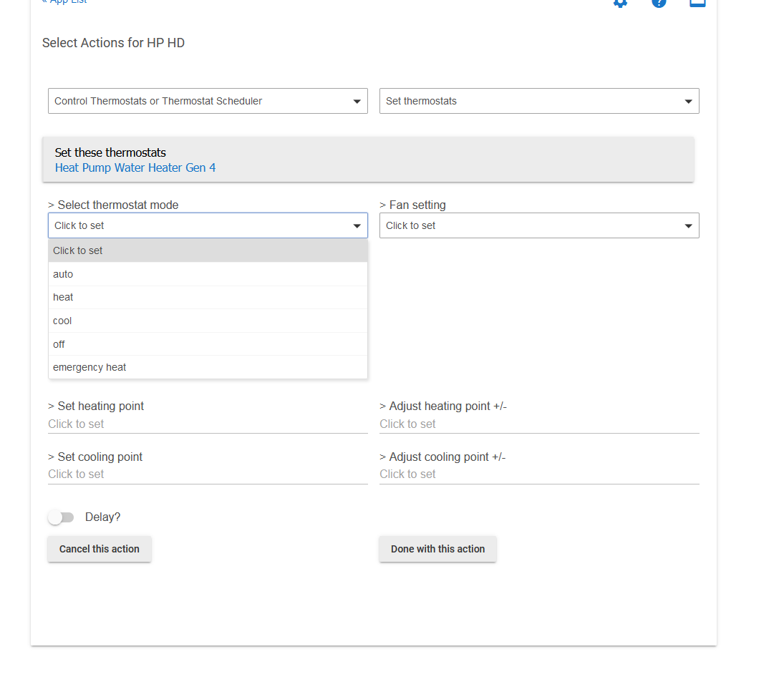The height and width of the screenshot is (687, 784).
Task: Select auto thermostat mode
Action: [208, 274]
